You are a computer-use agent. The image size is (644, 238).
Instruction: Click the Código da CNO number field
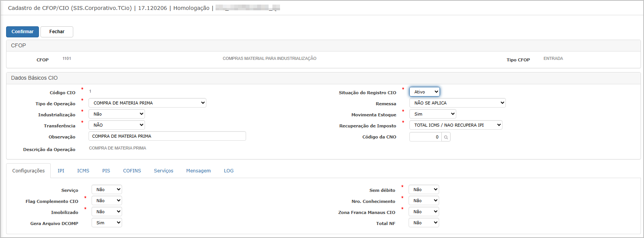pos(425,137)
